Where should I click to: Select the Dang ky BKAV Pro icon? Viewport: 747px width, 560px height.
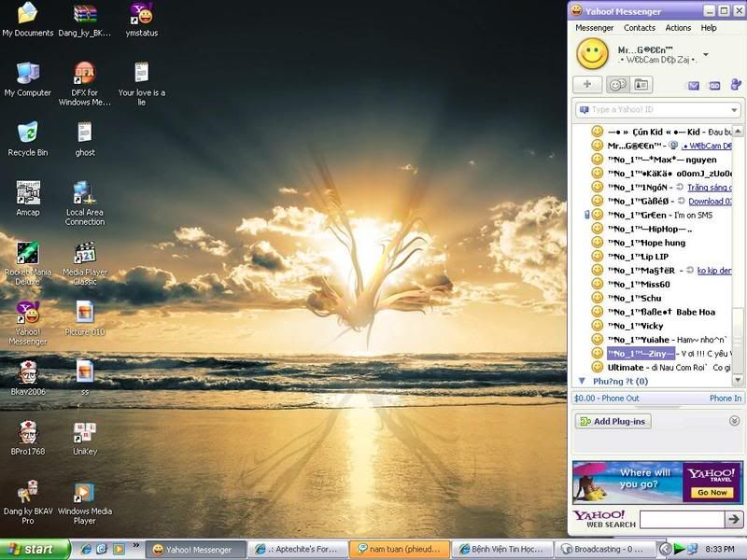coord(28,502)
